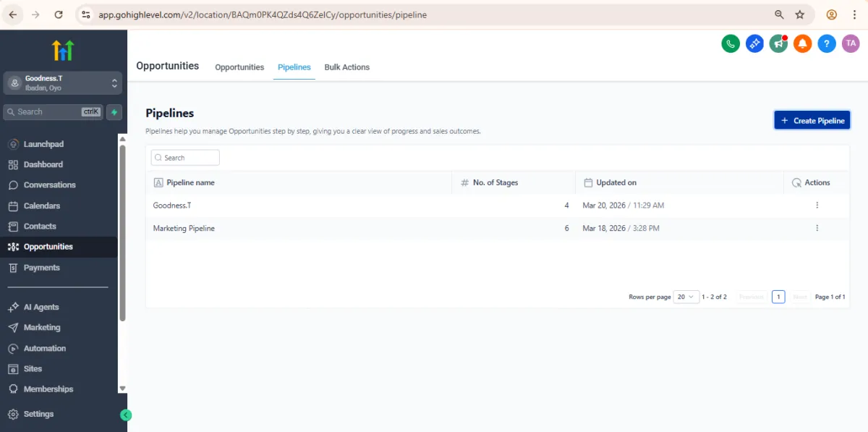Screen dimensions: 868x432
Task: Click the Mar 20, 2026 date cell
Action: tap(624, 206)
